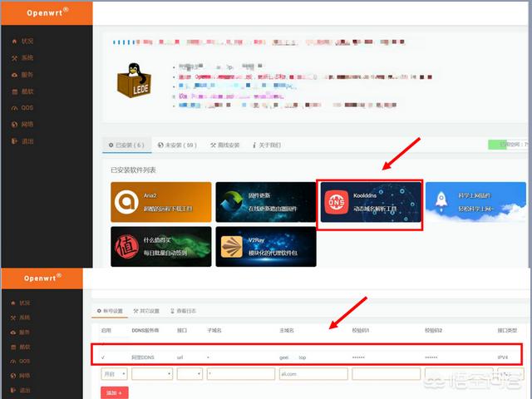Open the V2Ray plugin icon
Screen dimensions: 532x399
coord(232,247)
